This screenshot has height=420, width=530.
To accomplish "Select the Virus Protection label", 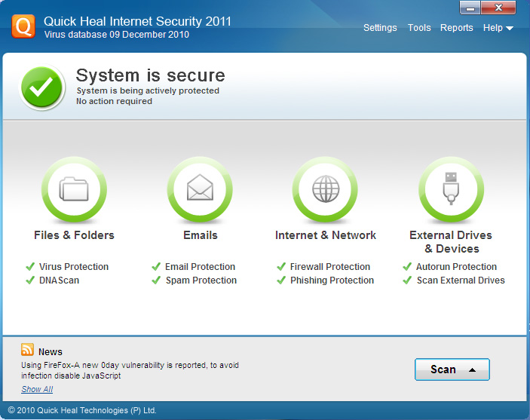I will click(74, 266).
